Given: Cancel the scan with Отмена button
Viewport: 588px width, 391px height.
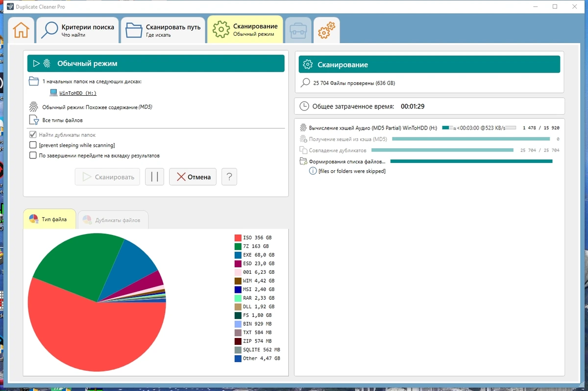Looking at the screenshot, I should [193, 177].
